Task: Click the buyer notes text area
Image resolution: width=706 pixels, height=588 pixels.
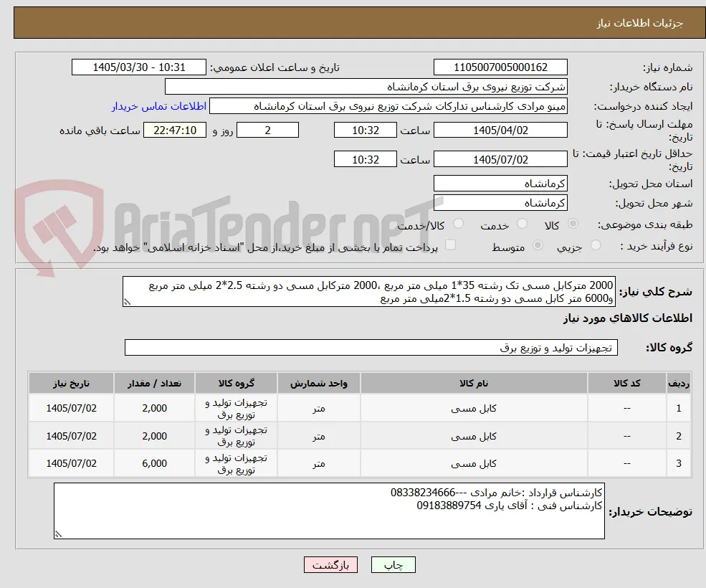Action: [x=329, y=511]
